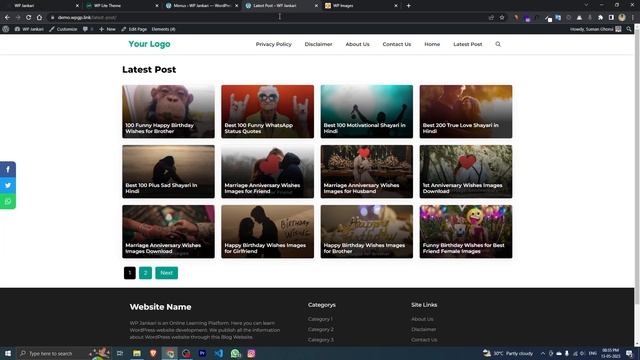The image size is (640, 360).
Task: Select pagination page 1
Action: coord(130,273)
